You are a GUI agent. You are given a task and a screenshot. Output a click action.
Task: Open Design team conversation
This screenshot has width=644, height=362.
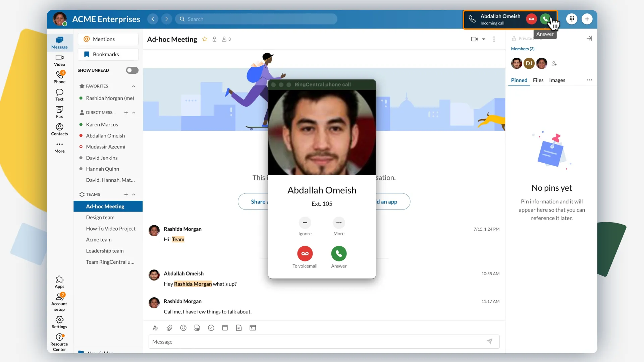100,218
